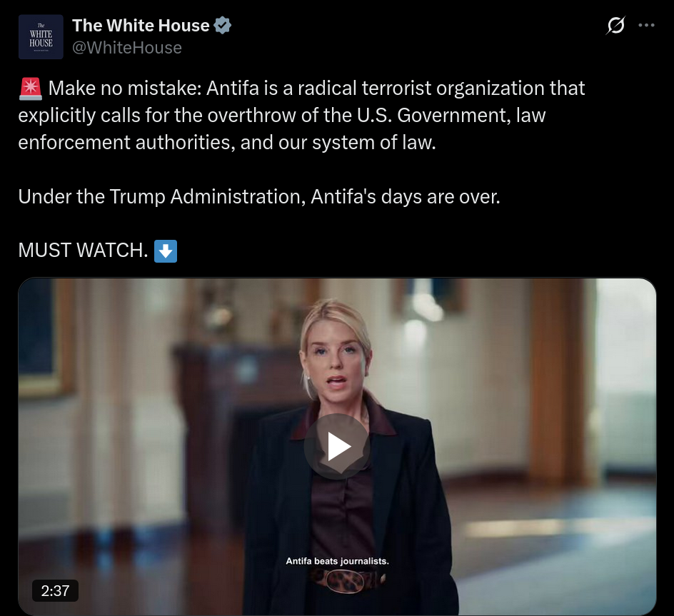This screenshot has height=616, width=674.
Task: Click the blue down-arrow emoji
Action: [166, 251]
